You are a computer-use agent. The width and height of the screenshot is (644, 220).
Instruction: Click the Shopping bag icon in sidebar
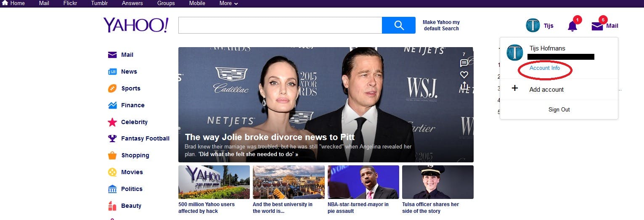coord(112,155)
